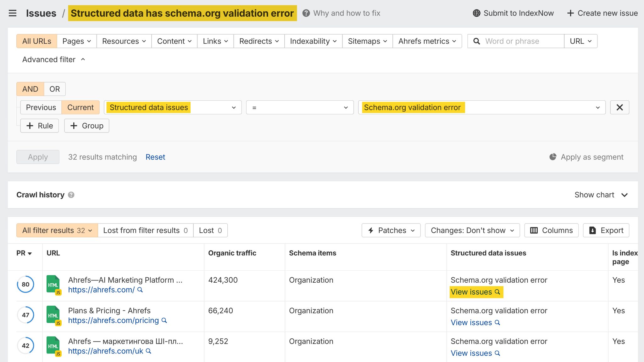Open the hamburger navigation menu

coord(12,13)
